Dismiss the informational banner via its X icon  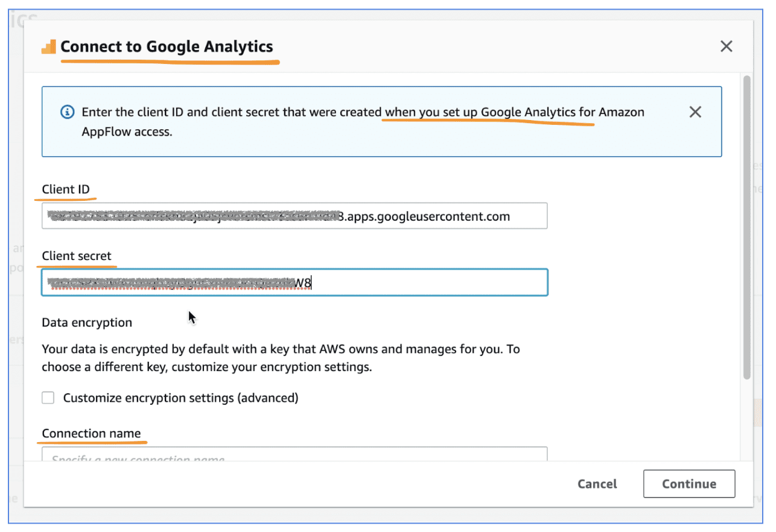695,112
